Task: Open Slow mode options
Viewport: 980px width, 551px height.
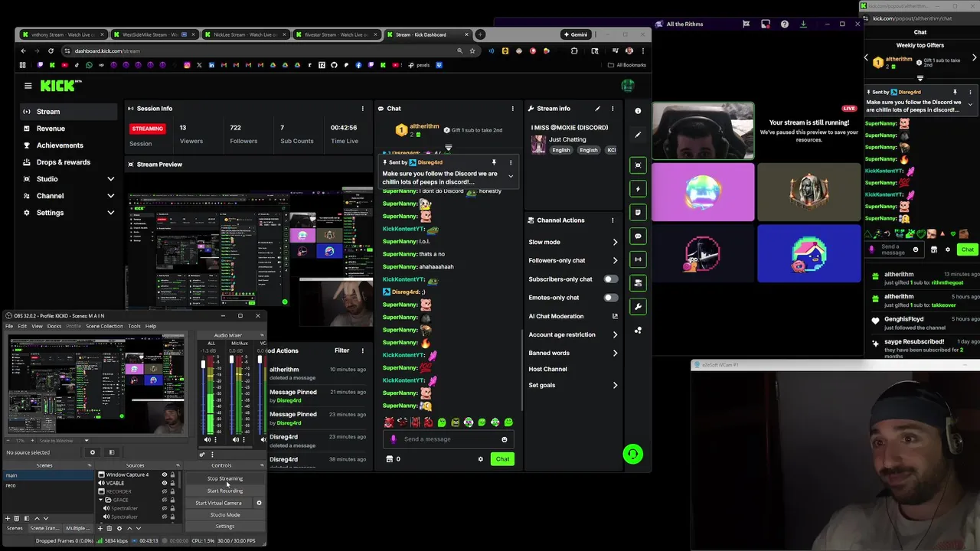Action: (x=573, y=242)
